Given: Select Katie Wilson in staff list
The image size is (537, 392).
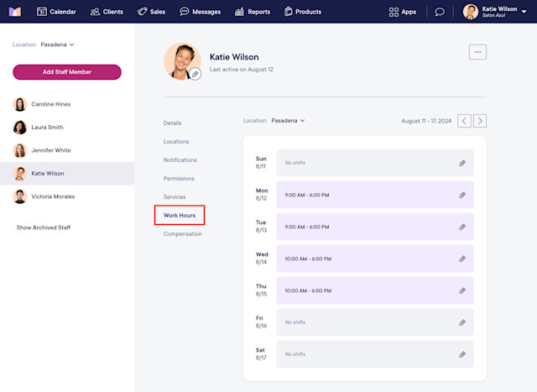Looking at the screenshot, I should [x=67, y=174].
